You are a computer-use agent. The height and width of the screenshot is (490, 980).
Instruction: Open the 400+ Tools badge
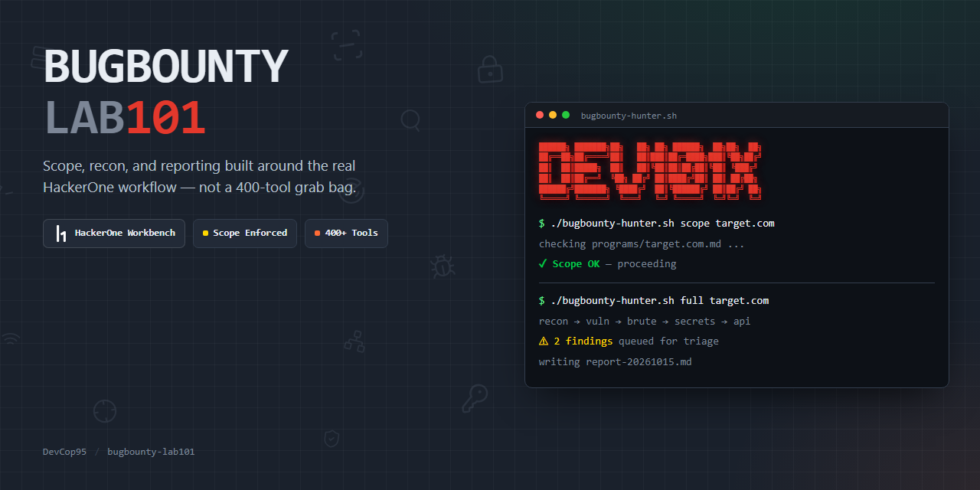346,234
